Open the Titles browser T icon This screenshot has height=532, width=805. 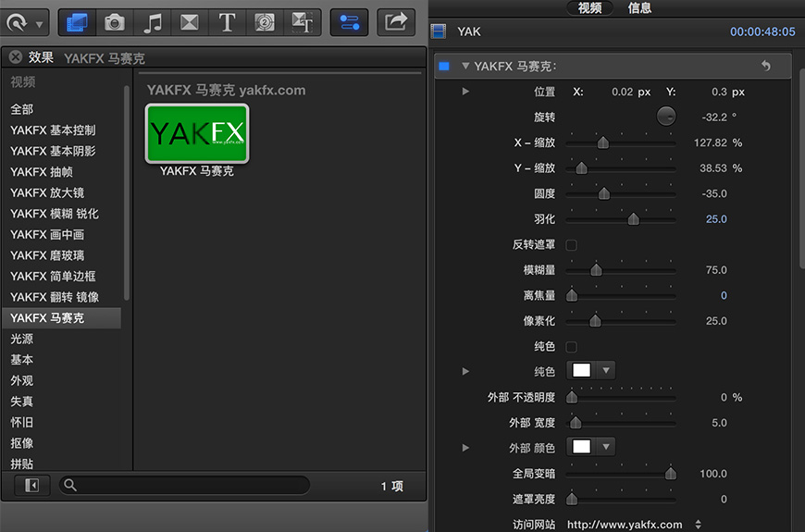pyautogui.click(x=227, y=22)
